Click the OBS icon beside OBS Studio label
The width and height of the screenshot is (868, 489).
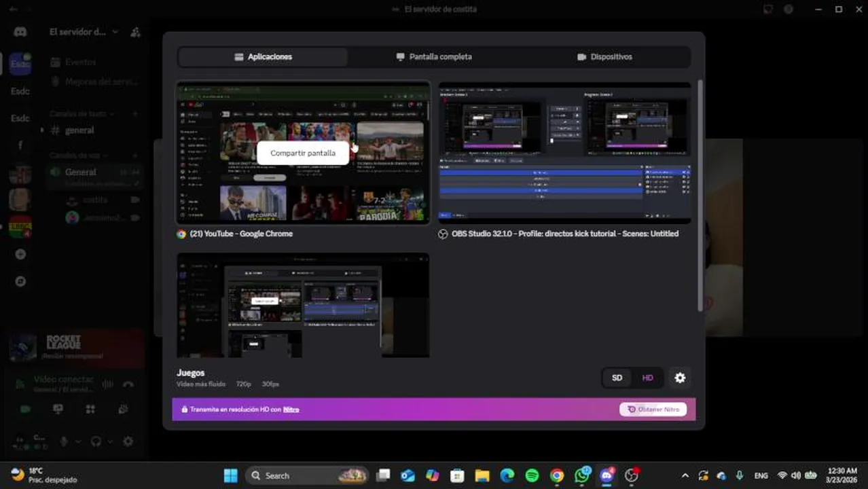tap(443, 234)
